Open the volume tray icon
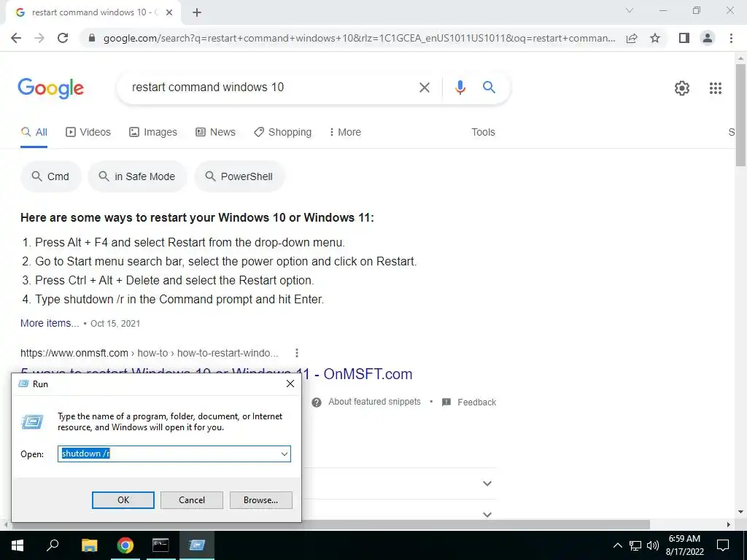The image size is (747, 560). [x=653, y=545]
